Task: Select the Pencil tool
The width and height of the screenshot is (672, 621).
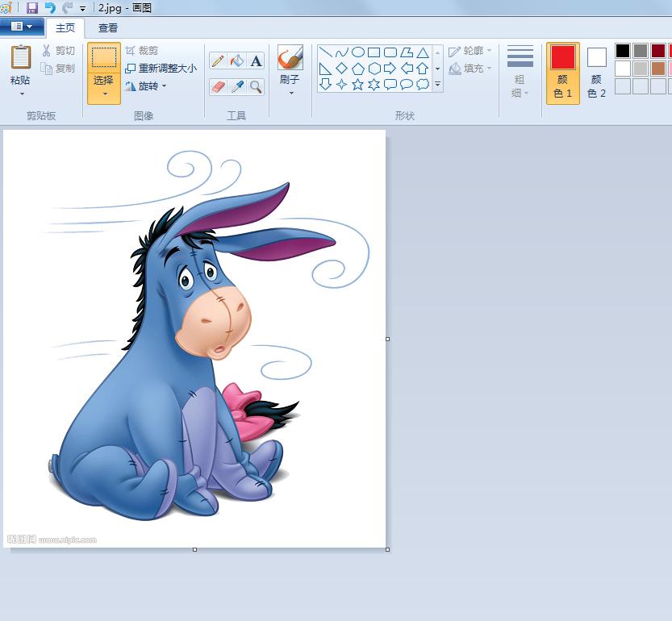Action: 217,61
